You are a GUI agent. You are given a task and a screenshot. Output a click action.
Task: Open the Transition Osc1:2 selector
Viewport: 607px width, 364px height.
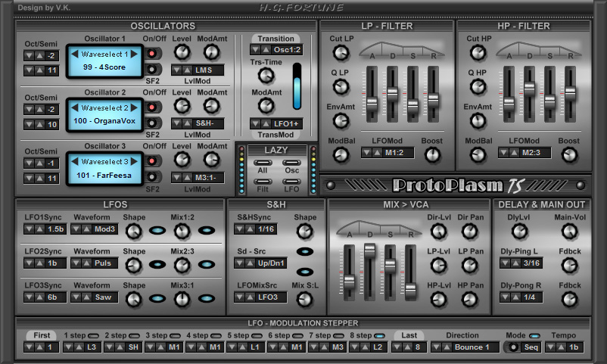[276, 49]
